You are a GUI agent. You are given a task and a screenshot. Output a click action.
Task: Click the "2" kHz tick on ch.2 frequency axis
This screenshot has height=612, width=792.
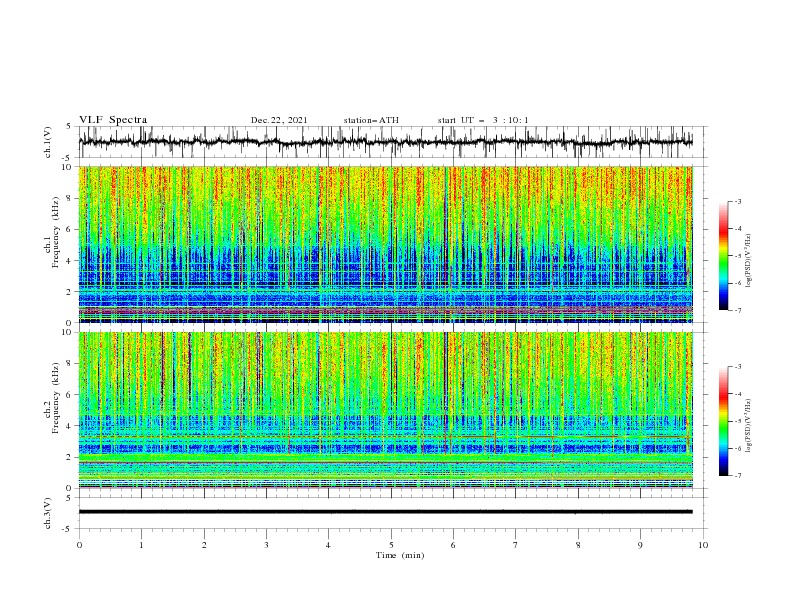69,457
